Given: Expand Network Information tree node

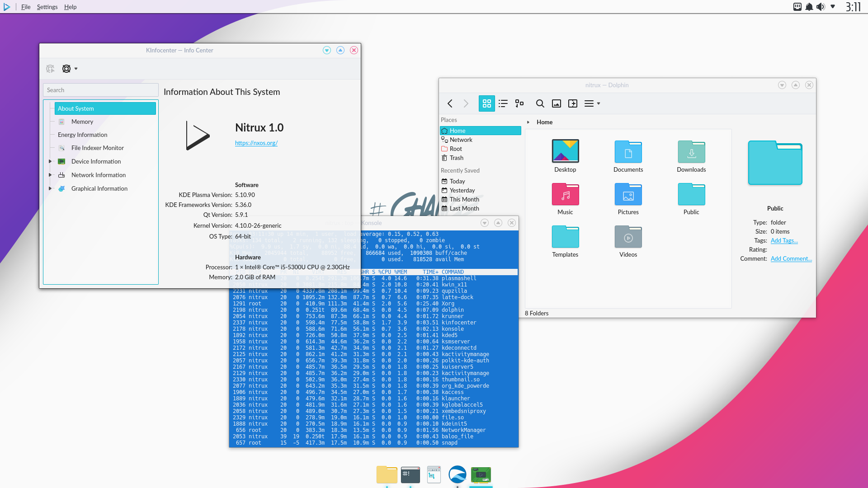Looking at the screenshot, I should coord(50,175).
